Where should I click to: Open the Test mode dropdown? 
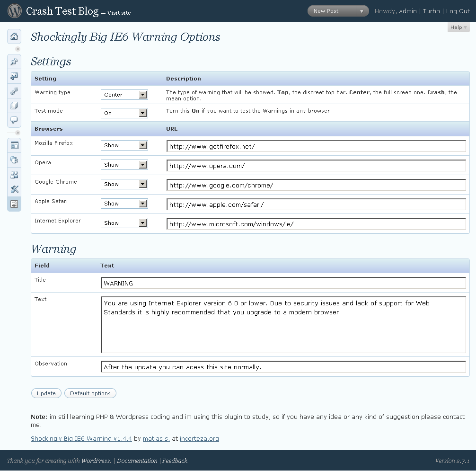(x=124, y=113)
